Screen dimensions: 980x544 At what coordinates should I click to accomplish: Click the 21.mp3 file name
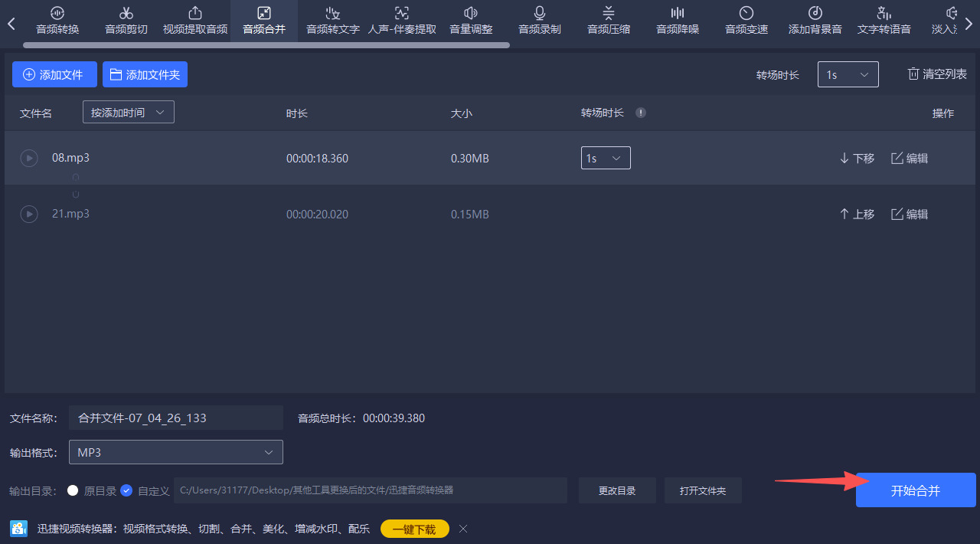(x=70, y=214)
